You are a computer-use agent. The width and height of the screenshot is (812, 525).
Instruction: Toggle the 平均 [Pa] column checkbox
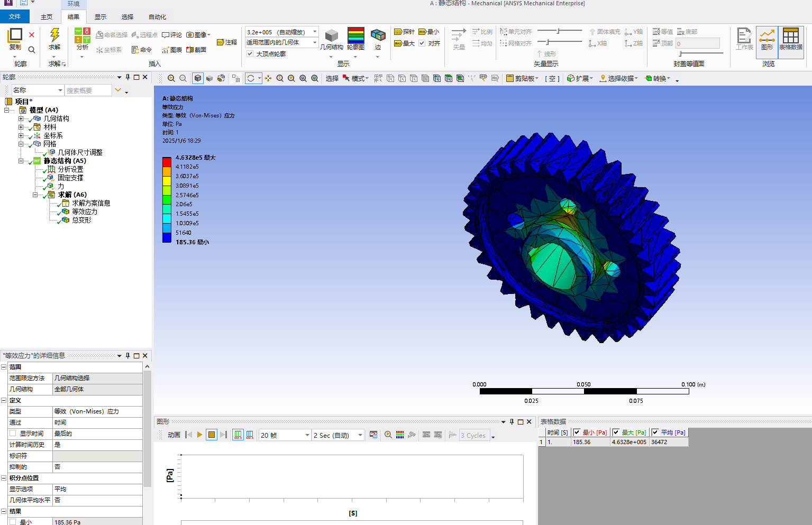655,432
